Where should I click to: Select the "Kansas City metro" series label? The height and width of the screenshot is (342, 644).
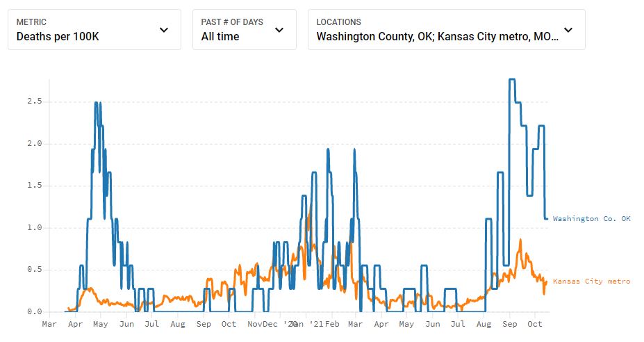point(591,282)
